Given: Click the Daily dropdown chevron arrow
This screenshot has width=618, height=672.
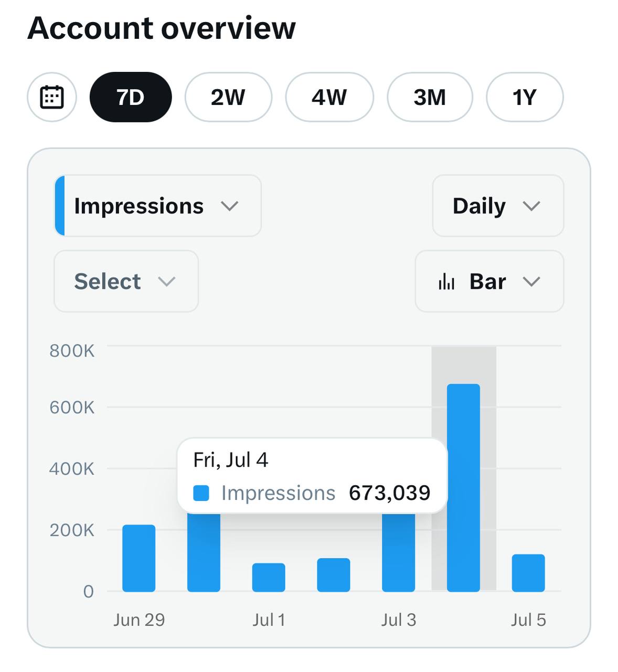Looking at the screenshot, I should (531, 206).
